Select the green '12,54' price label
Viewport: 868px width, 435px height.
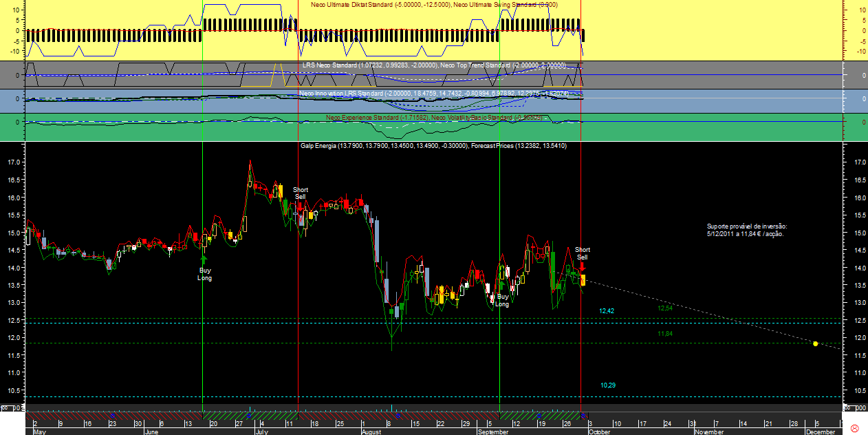coord(664,308)
